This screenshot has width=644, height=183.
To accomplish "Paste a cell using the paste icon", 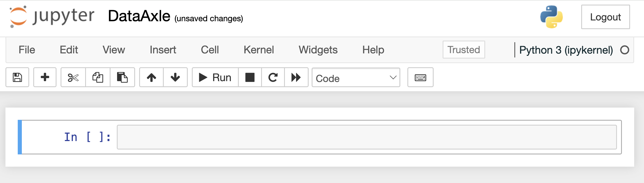I will point(123,77).
